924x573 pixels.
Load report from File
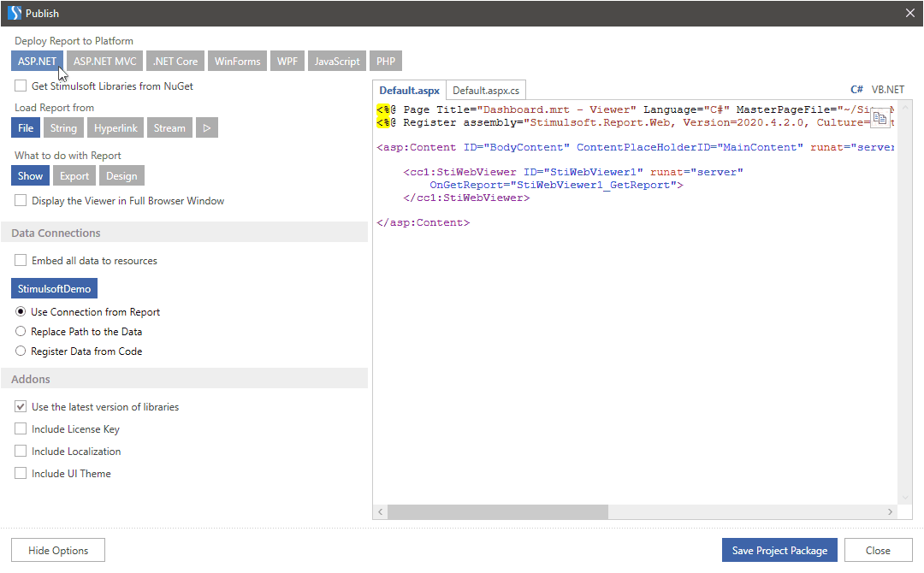point(26,127)
